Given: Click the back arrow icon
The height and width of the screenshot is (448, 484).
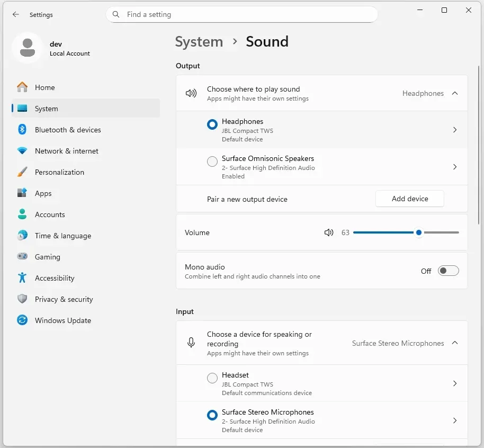Looking at the screenshot, I should [x=16, y=14].
